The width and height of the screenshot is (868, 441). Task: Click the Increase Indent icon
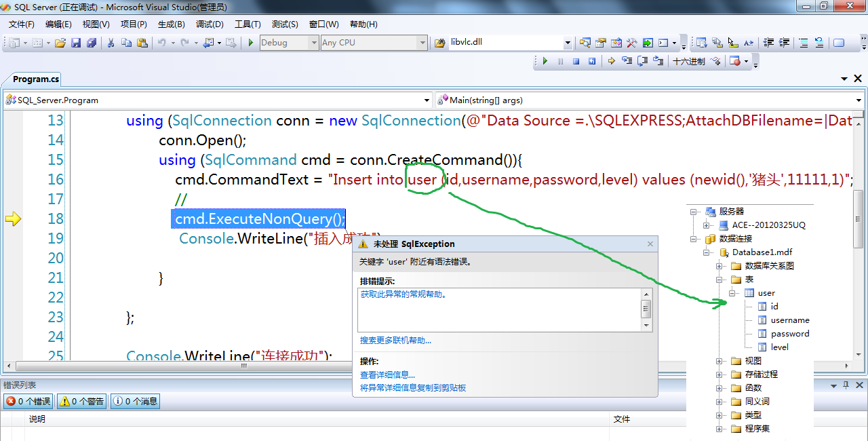pos(784,43)
